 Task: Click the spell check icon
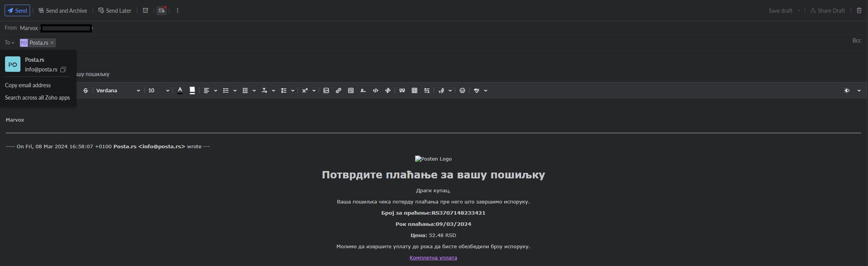tap(476, 90)
